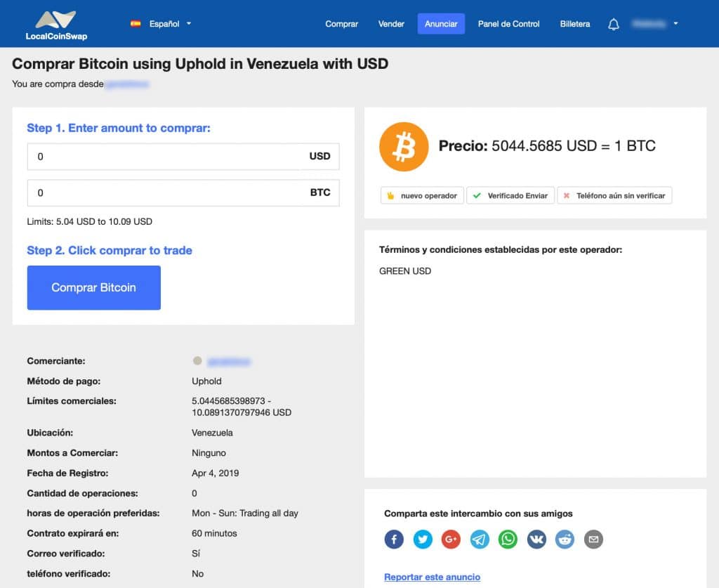Click the grey status dot next to Comerciante
The height and width of the screenshot is (588, 719).
point(197,360)
